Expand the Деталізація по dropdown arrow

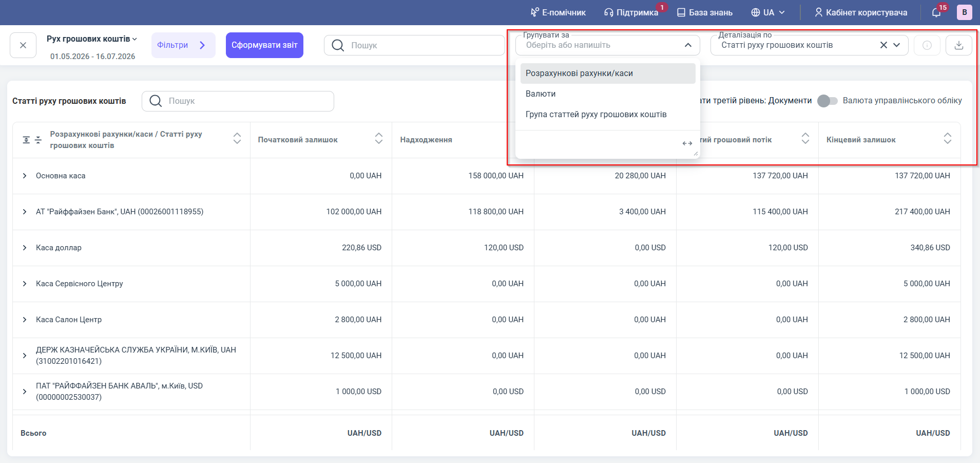tap(897, 45)
